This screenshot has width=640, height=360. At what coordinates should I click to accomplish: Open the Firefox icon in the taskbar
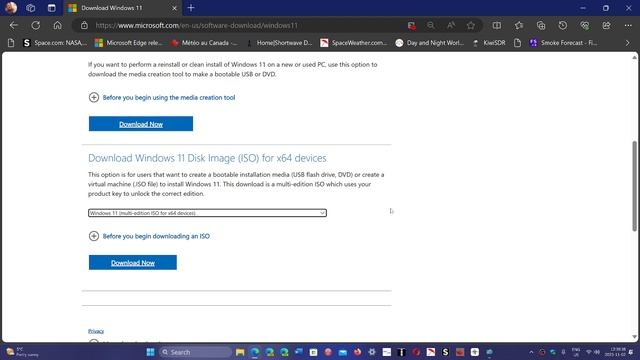coord(358,352)
